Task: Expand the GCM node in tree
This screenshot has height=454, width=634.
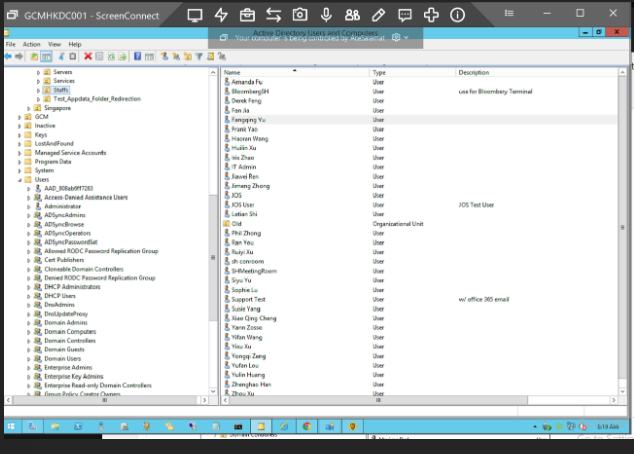Action: click(19, 117)
